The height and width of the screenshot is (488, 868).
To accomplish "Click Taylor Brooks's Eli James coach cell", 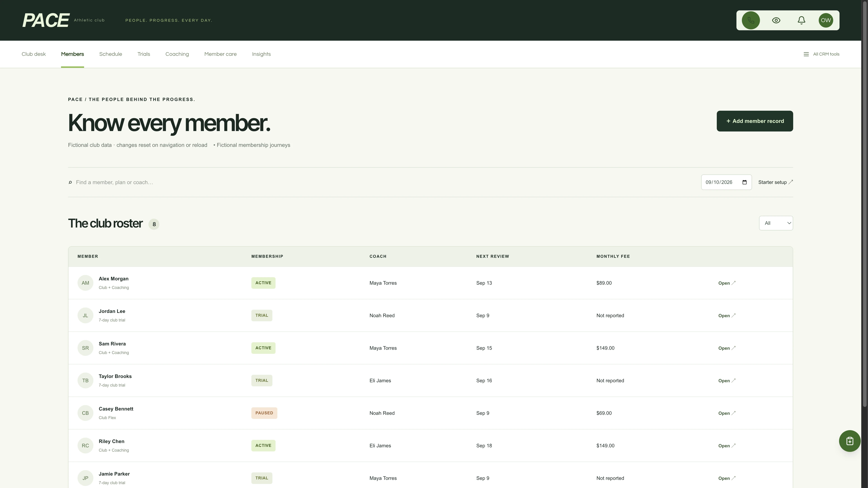I will pos(380,380).
